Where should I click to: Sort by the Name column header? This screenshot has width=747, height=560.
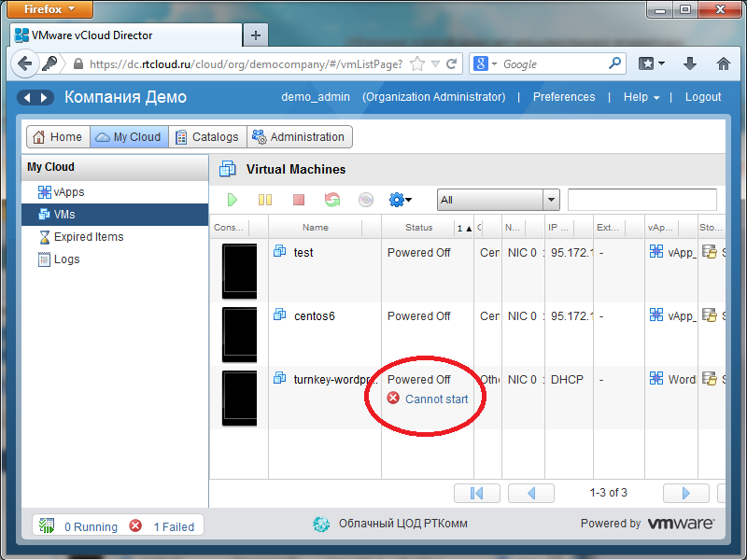pyautogui.click(x=316, y=228)
